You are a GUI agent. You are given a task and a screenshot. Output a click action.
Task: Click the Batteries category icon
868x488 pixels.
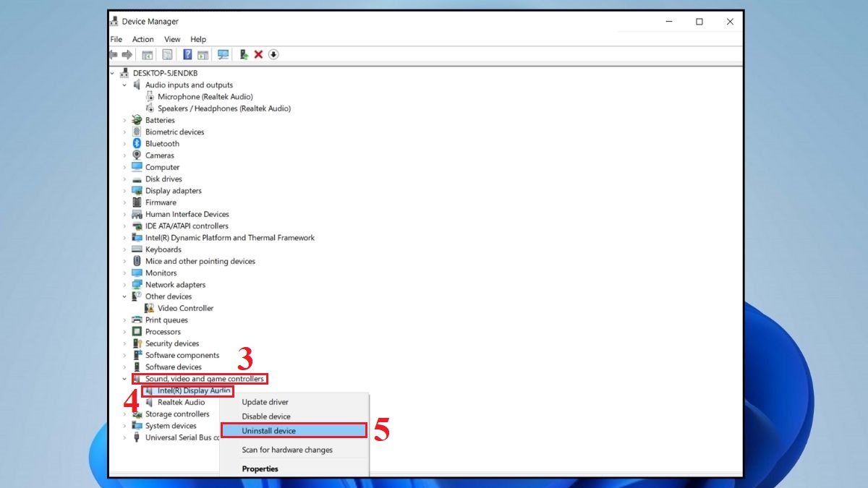point(137,120)
